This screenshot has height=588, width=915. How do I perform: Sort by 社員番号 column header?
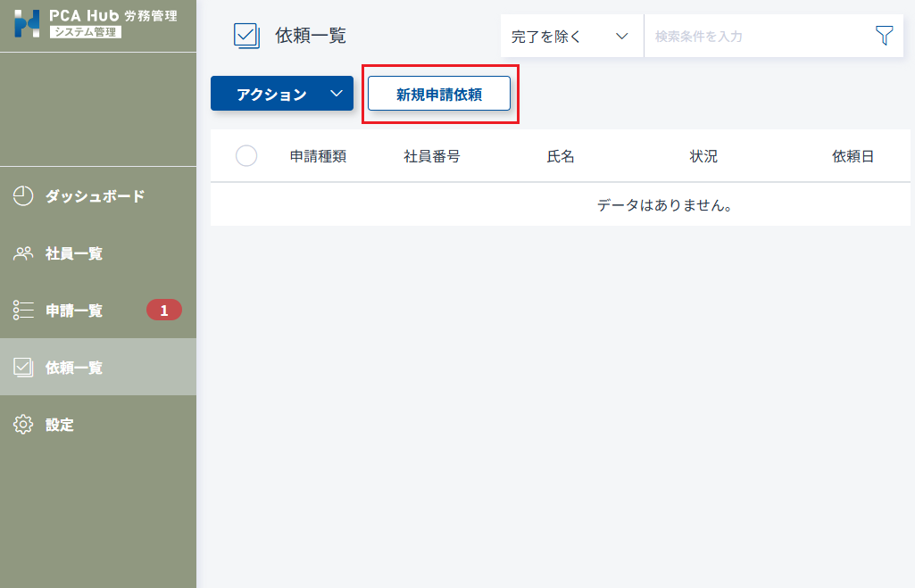point(432,156)
